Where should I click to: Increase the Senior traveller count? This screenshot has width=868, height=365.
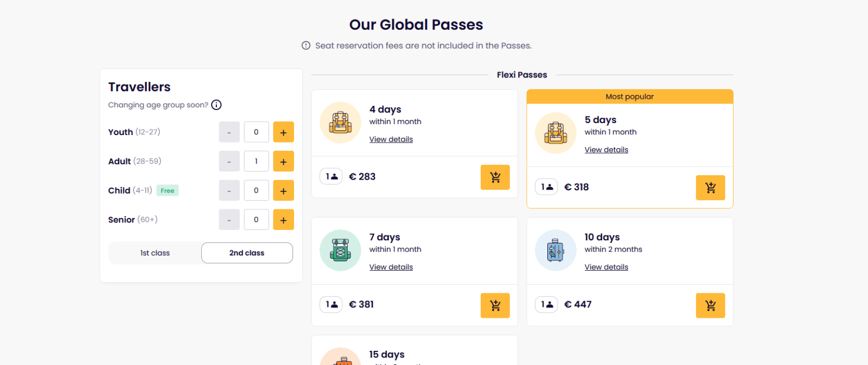283,220
